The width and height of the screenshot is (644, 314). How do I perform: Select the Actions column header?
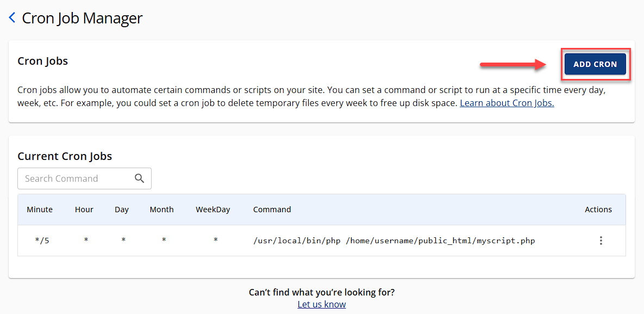click(x=598, y=209)
